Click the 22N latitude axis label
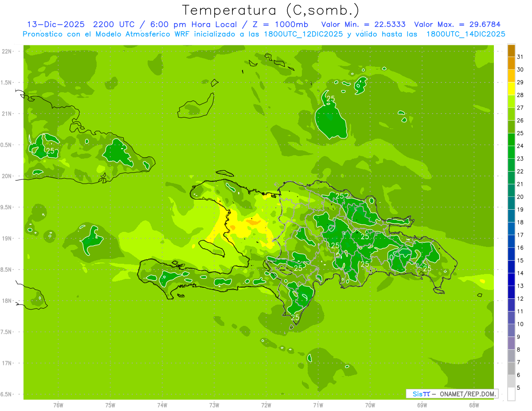The image size is (532, 411). point(6,51)
